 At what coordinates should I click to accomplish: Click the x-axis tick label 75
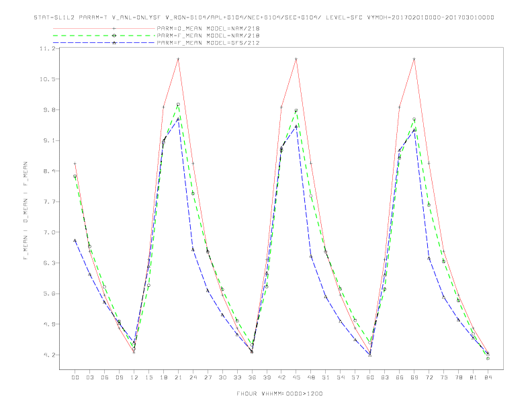(444, 377)
